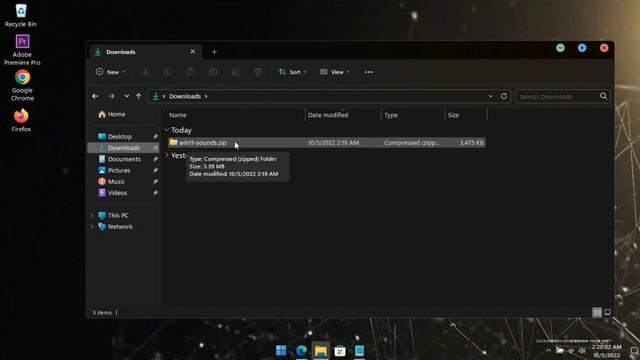Open recent locations dropdown arrow
Viewport: 640px width, 360px height.
coord(127,96)
